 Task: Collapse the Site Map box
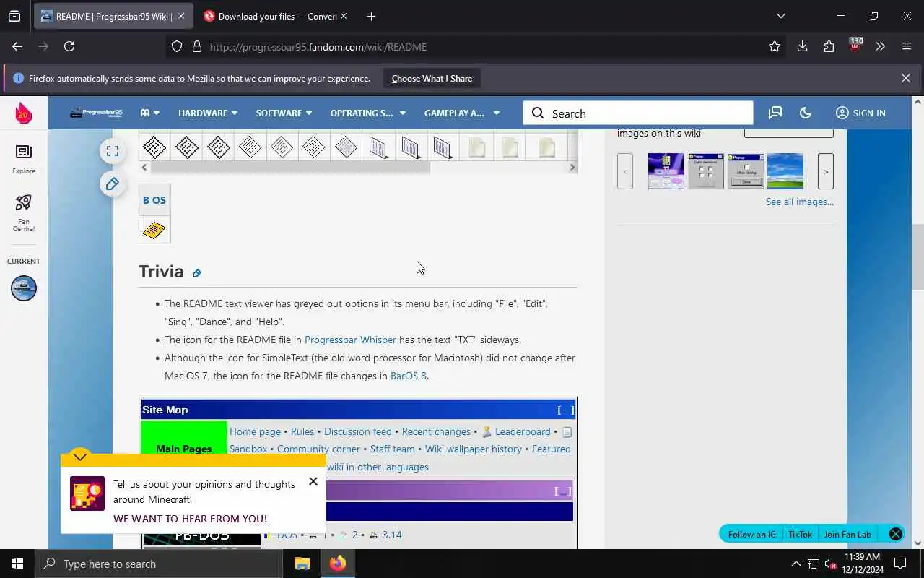tap(566, 410)
